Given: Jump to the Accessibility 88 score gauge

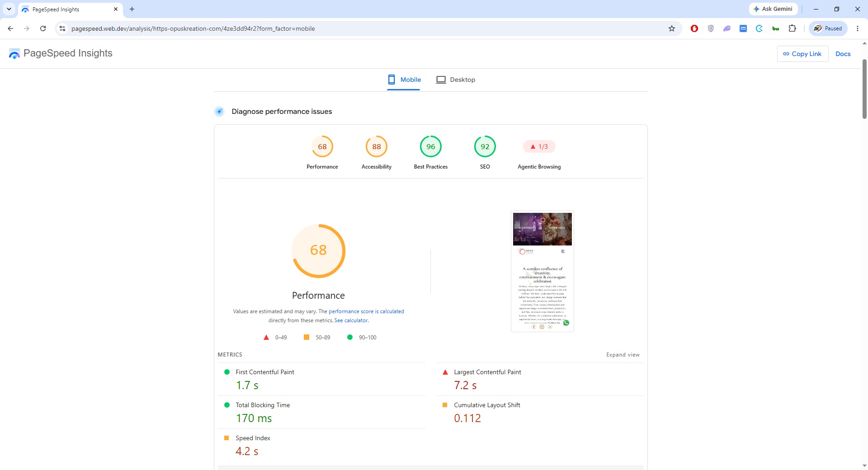Looking at the screenshot, I should (x=377, y=146).
